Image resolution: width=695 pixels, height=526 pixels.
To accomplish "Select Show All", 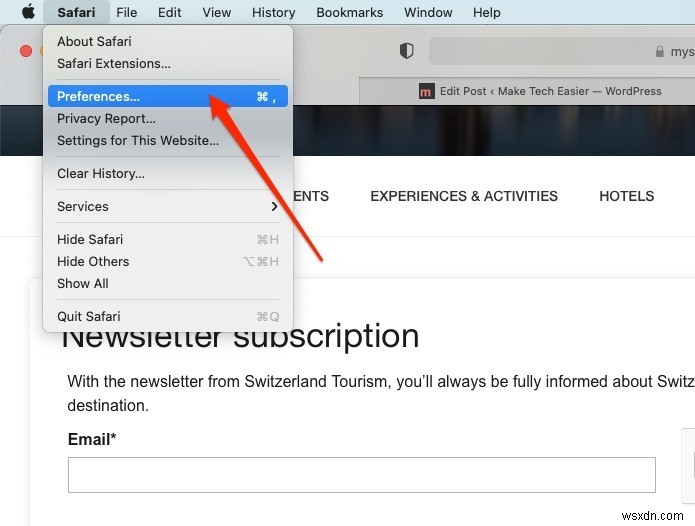I will 168,284.
